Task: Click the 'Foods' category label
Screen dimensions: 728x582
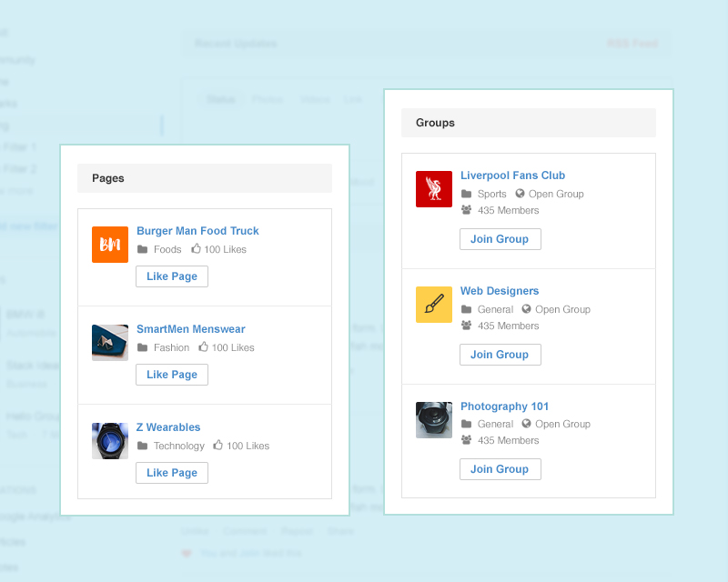Action: coord(167,250)
